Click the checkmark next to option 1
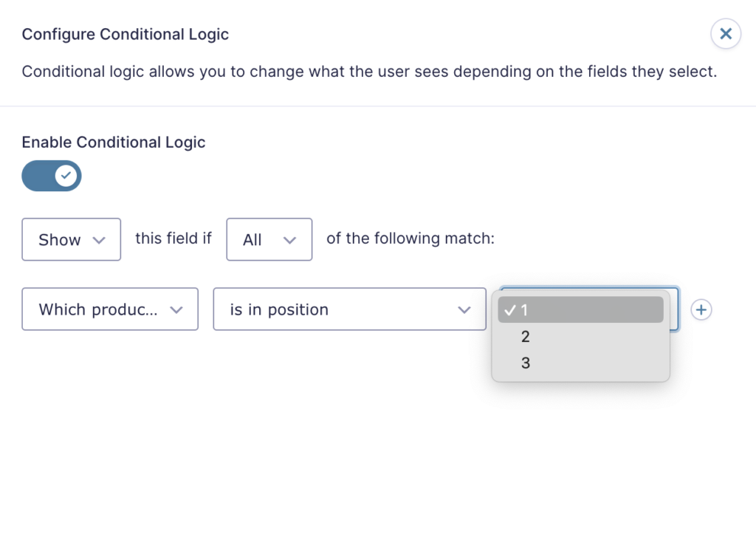Screen dimensions: 756x540 coord(509,311)
